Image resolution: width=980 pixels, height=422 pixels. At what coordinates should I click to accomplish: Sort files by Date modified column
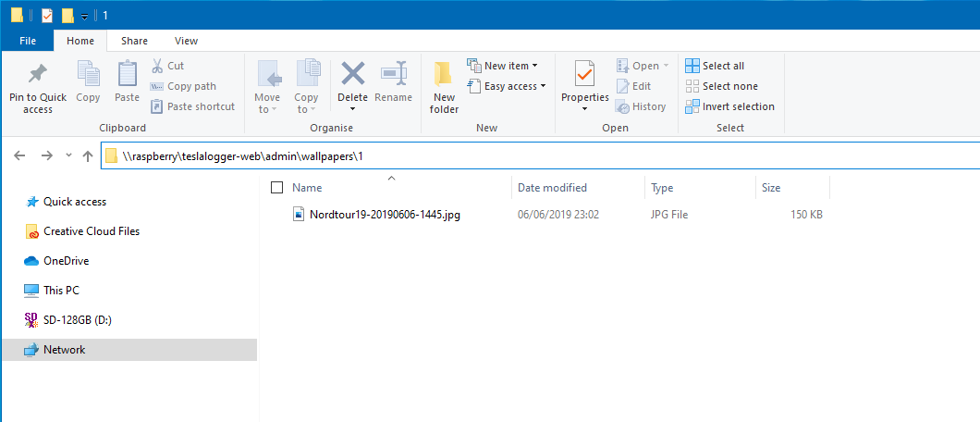click(x=552, y=188)
